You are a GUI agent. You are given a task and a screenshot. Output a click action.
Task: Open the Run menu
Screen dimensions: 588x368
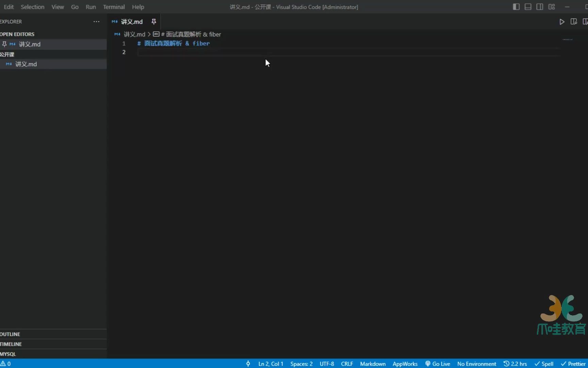click(91, 7)
